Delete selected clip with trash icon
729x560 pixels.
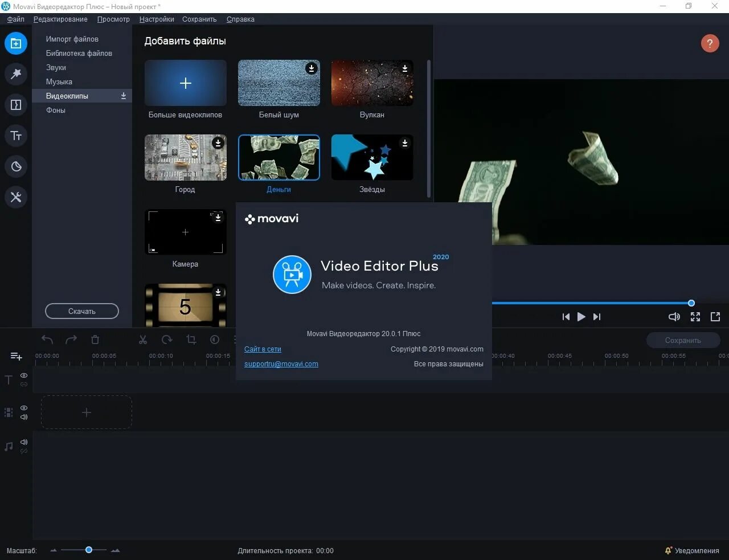pyautogui.click(x=95, y=340)
